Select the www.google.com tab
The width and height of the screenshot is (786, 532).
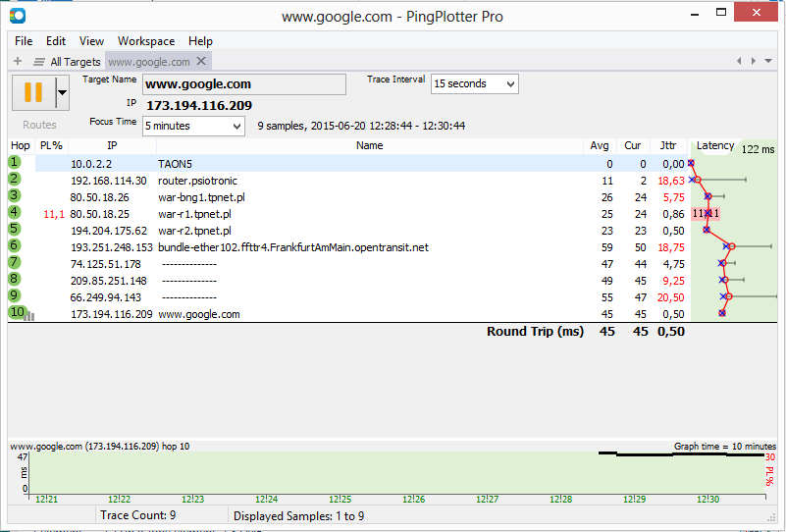[x=149, y=62]
